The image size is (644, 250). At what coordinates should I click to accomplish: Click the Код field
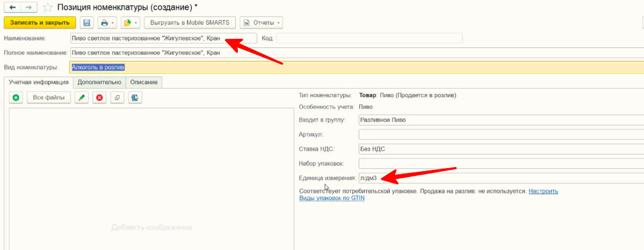tap(369, 38)
